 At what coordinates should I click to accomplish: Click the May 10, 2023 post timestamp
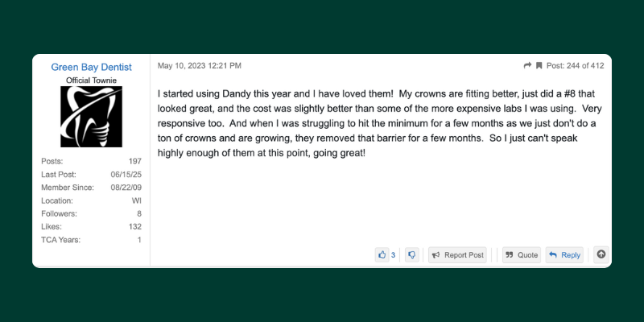(x=199, y=65)
